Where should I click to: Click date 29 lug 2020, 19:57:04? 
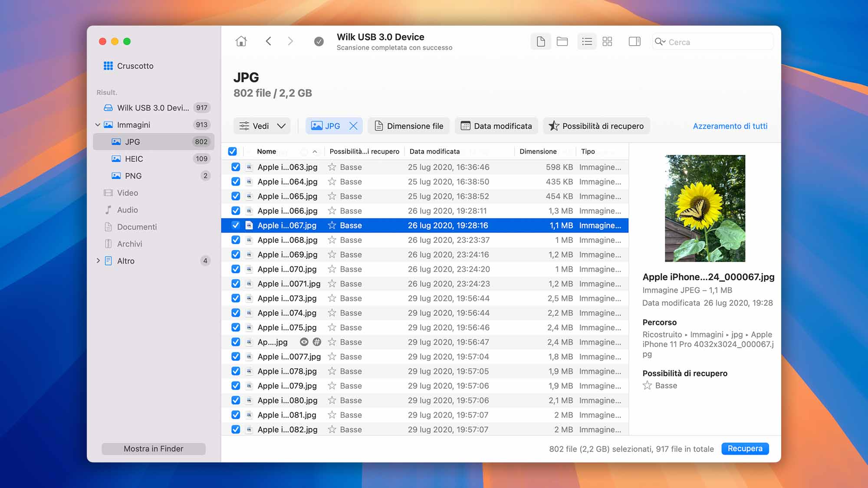(x=448, y=357)
